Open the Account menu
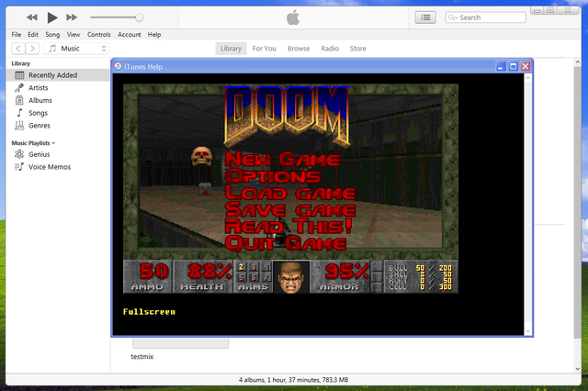 (x=130, y=35)
